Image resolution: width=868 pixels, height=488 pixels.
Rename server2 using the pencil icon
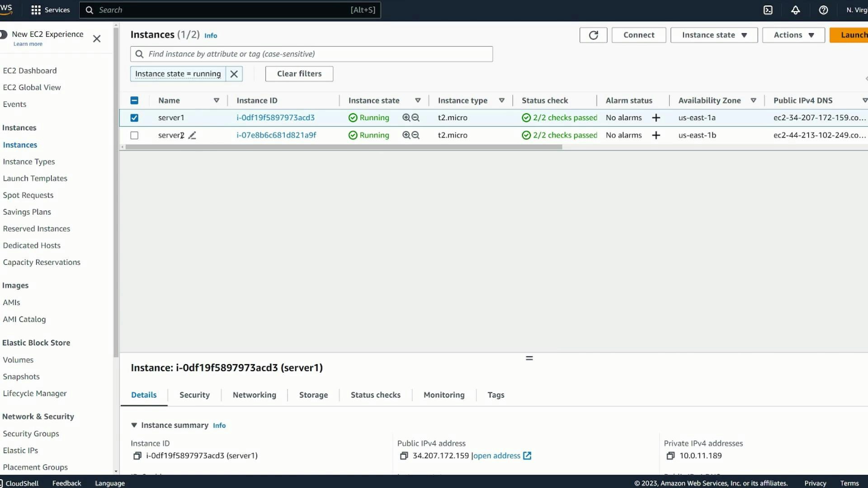coord(192,135)
